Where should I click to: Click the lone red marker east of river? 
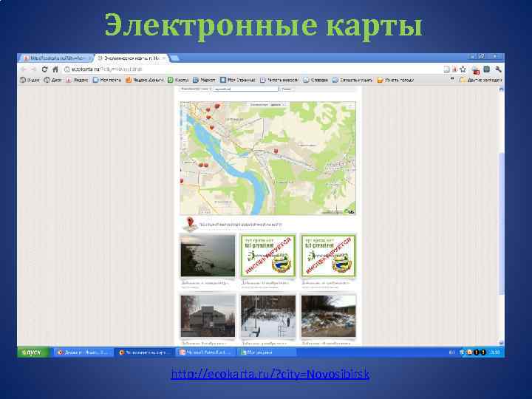click(276, 151)
